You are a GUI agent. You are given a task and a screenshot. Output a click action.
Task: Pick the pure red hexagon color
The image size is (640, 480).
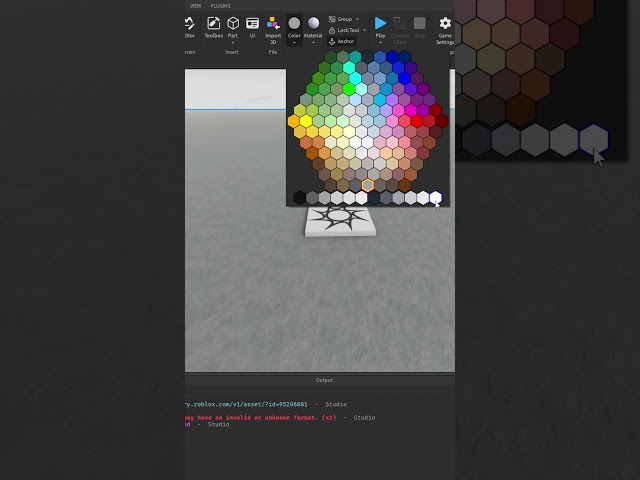pyautogui.click(x=417, y=121)
